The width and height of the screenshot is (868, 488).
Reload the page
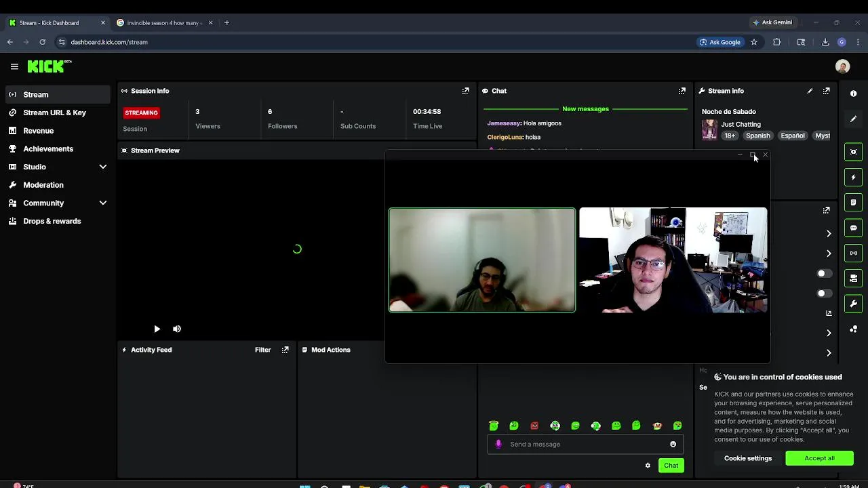(42, 42)
